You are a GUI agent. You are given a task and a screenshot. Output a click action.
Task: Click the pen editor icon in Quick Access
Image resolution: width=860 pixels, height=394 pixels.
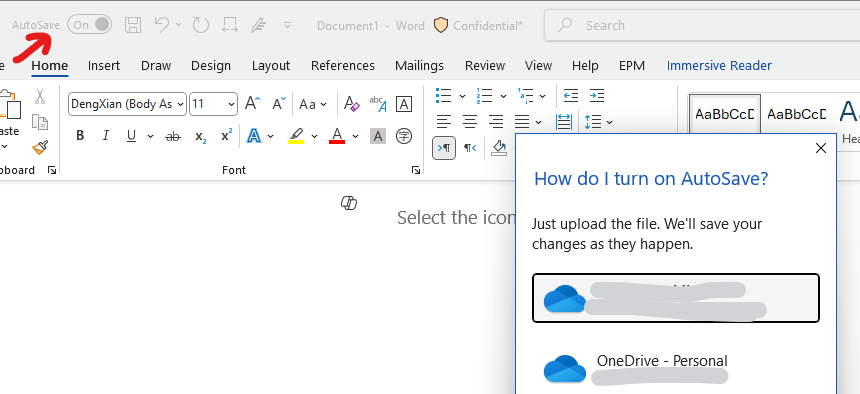[258, 25]
